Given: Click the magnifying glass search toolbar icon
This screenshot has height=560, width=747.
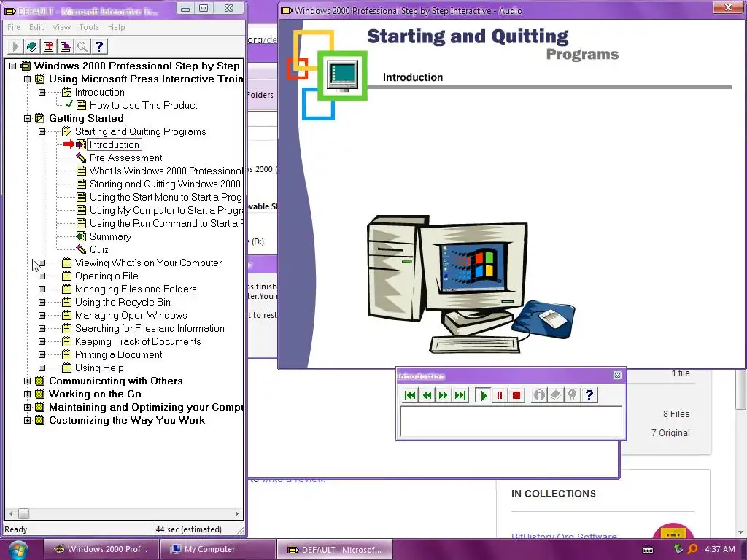Looking at the screenshot, I should pos(82,46).
